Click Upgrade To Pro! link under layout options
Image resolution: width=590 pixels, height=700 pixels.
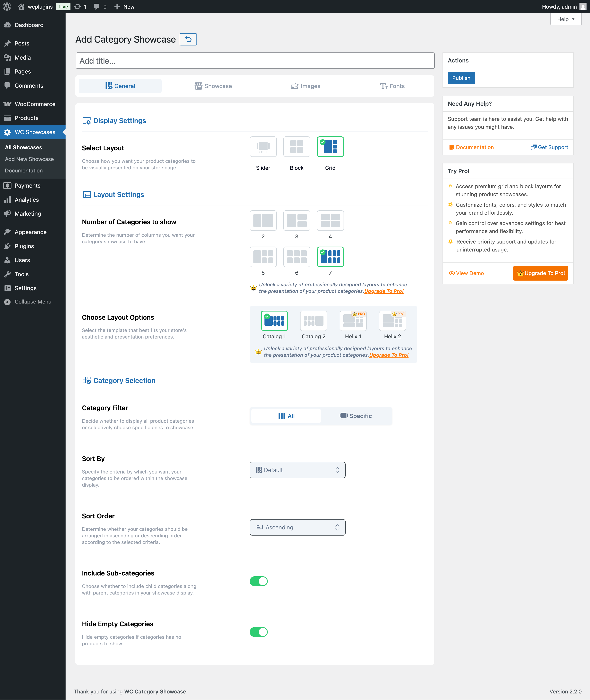[389, 355]
